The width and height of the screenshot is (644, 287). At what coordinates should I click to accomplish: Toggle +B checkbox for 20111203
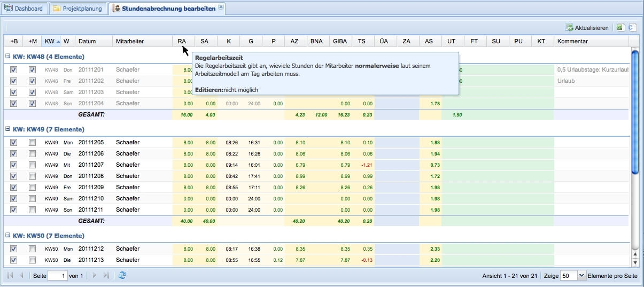pos(14,92)
